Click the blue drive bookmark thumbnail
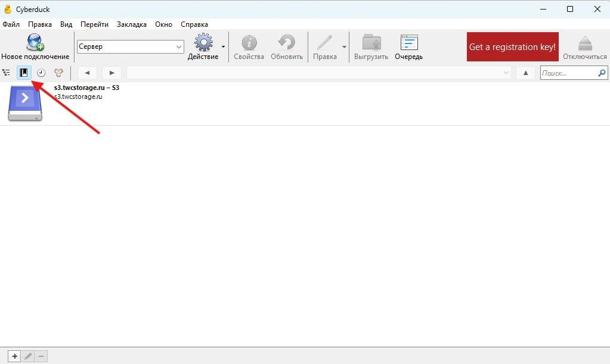This screenshot has width=610, height=364. pos(25,103)
